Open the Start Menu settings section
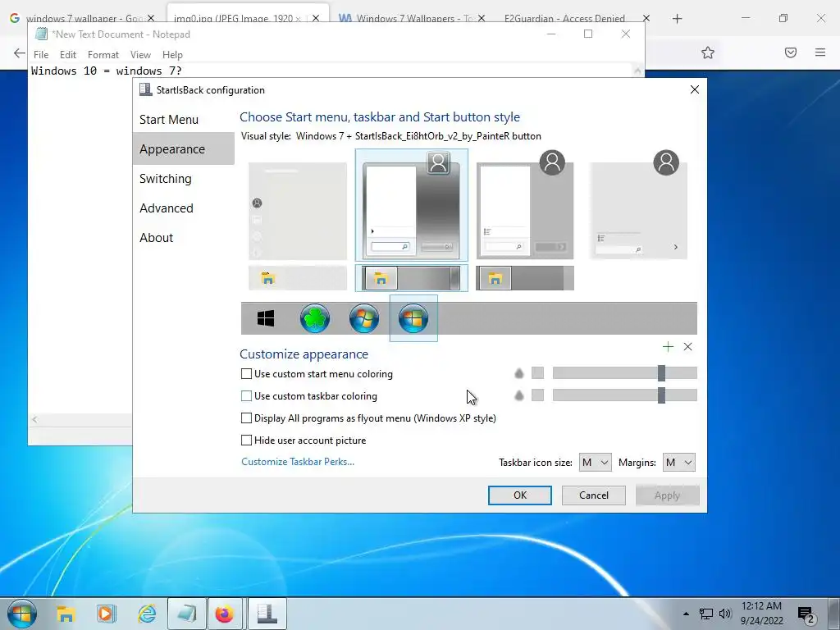 click(169, 120)
